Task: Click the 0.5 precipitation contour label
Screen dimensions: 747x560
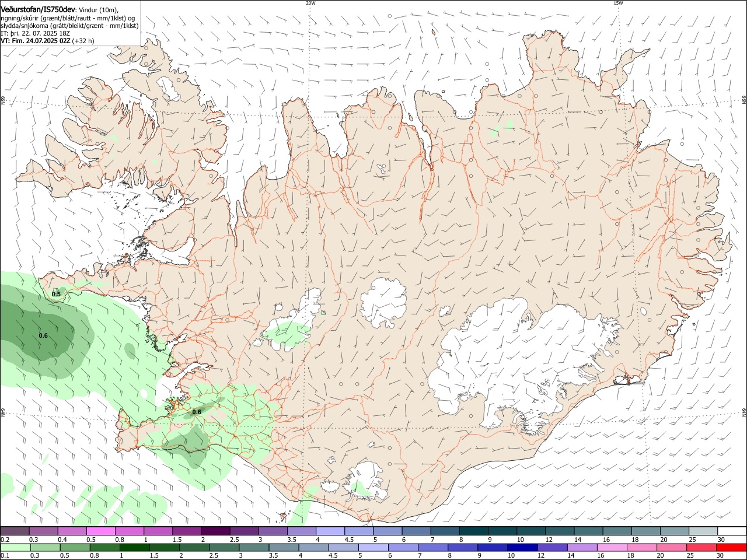Action: click(x=56, y=295)
